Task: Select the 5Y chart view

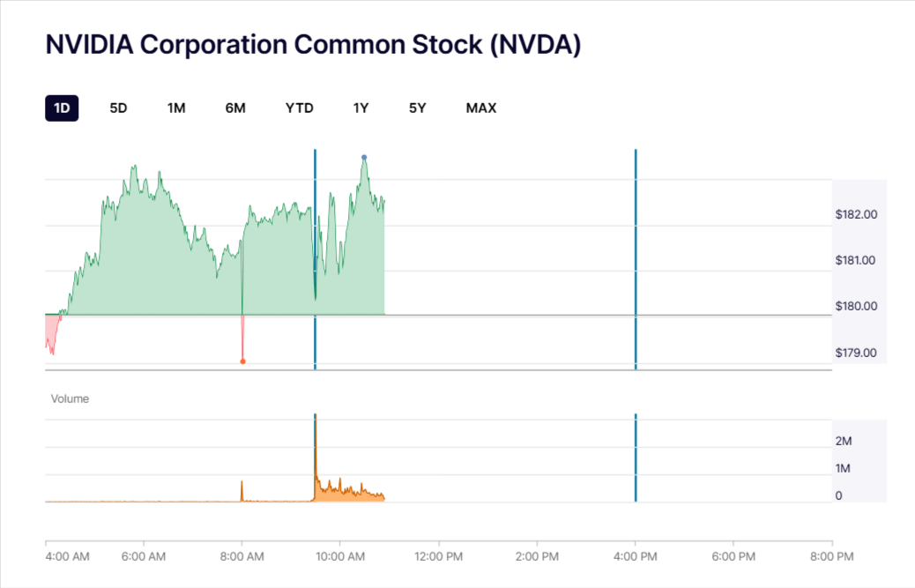Action: (x=417, y=108)
